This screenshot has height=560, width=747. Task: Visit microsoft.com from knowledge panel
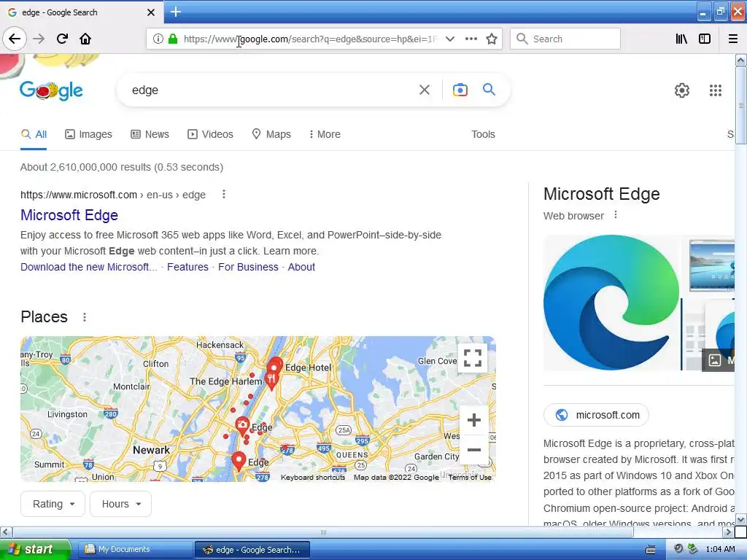[x=597, y=415]
